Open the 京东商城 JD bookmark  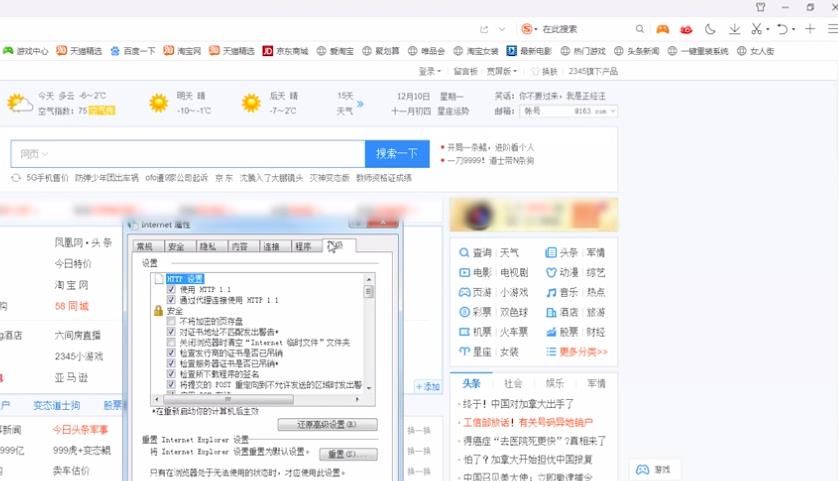[285, 51]
